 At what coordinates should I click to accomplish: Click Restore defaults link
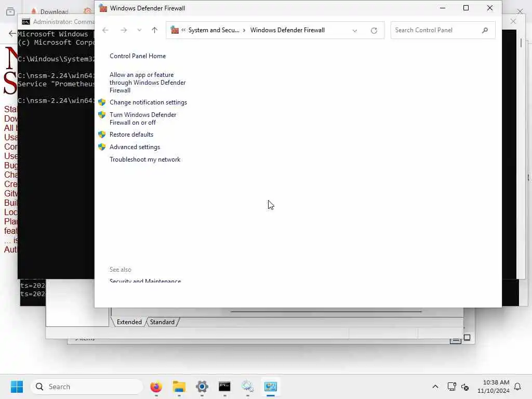coord(131,135)
